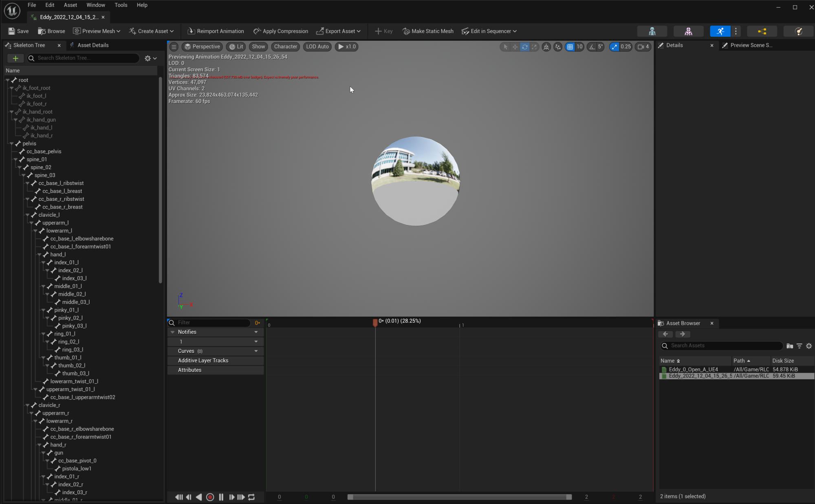Collapse the pelvis bone in tree

coord(11,143)
